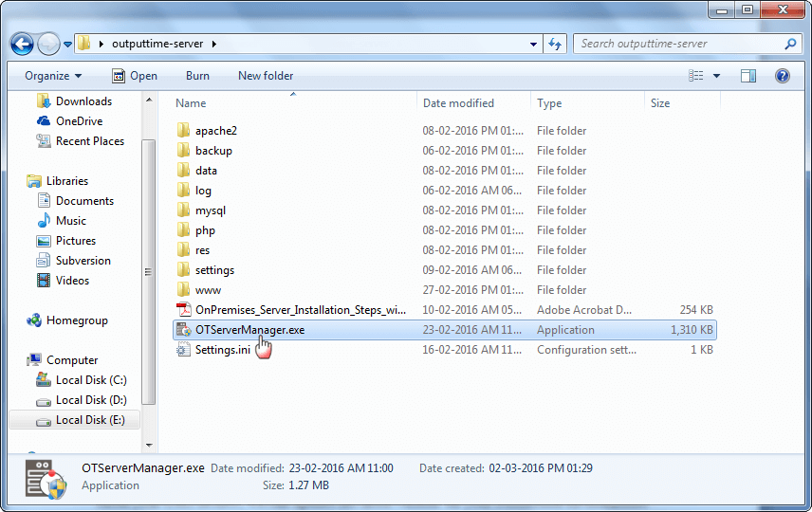Click the Settings.ini file name

pos(223,350)
